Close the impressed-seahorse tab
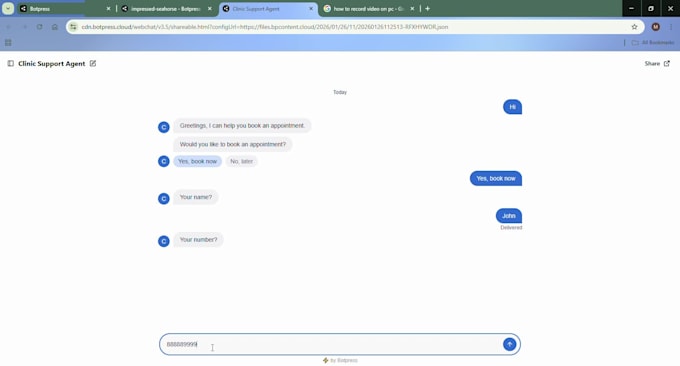Image resolution: width=680 pixels, height=366 pixels. pyautogui.click(x=210, y=9)
